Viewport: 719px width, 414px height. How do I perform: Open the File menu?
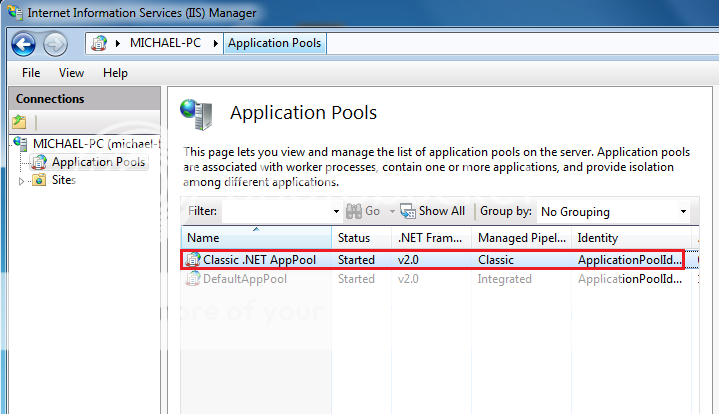(31, 73)
